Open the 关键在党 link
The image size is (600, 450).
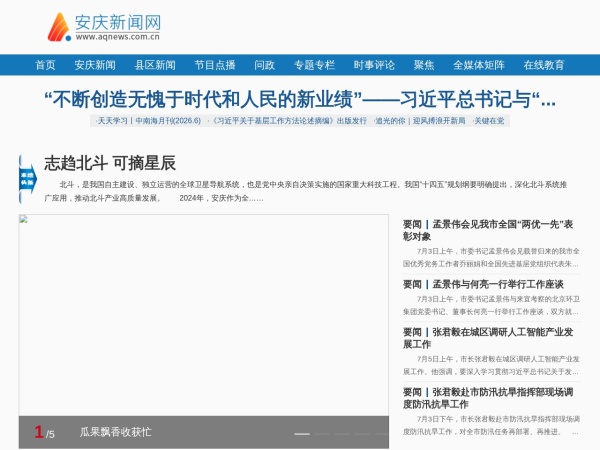click(488, 121)
